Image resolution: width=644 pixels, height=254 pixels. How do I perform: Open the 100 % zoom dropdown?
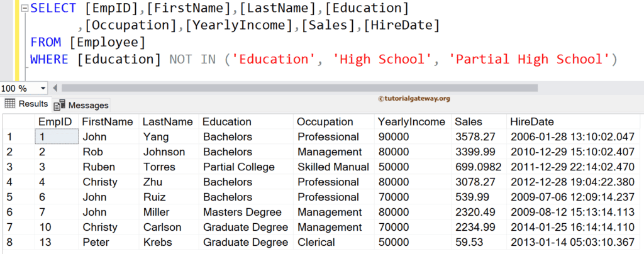[43, 88]
